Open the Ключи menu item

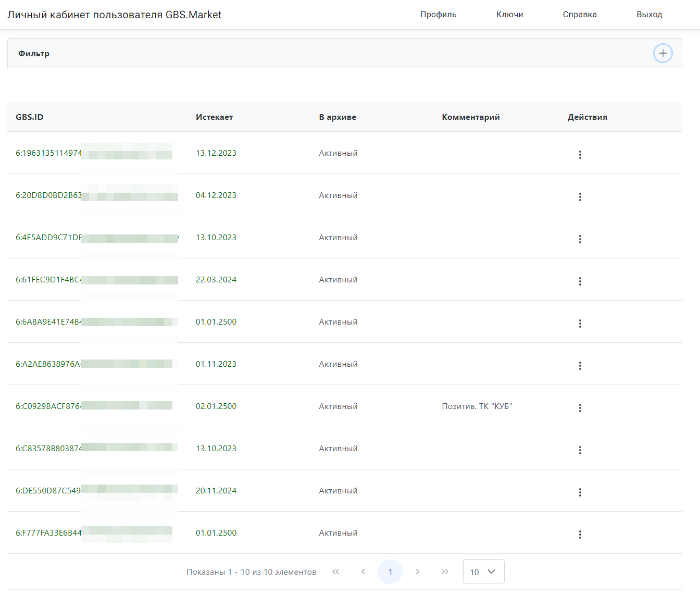[509, 15]
